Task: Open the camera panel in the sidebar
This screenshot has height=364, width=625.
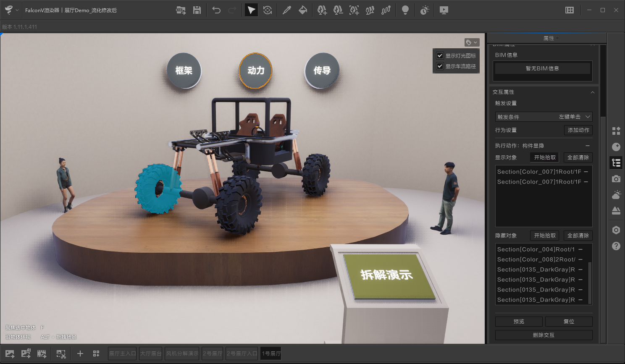Action: [616, 179]
